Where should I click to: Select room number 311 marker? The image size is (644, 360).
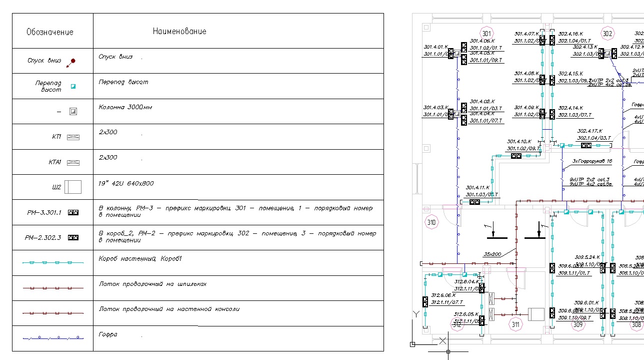[515, 325]
